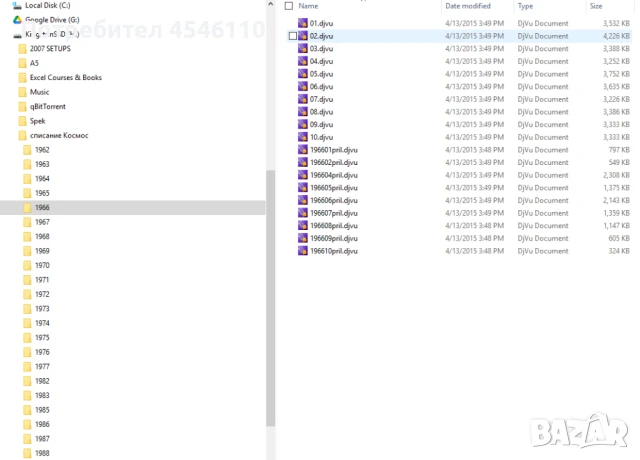The image size is (640, 460).
Task: Click the navigation pane vertical scrollbar
Action: coord(270,298)
